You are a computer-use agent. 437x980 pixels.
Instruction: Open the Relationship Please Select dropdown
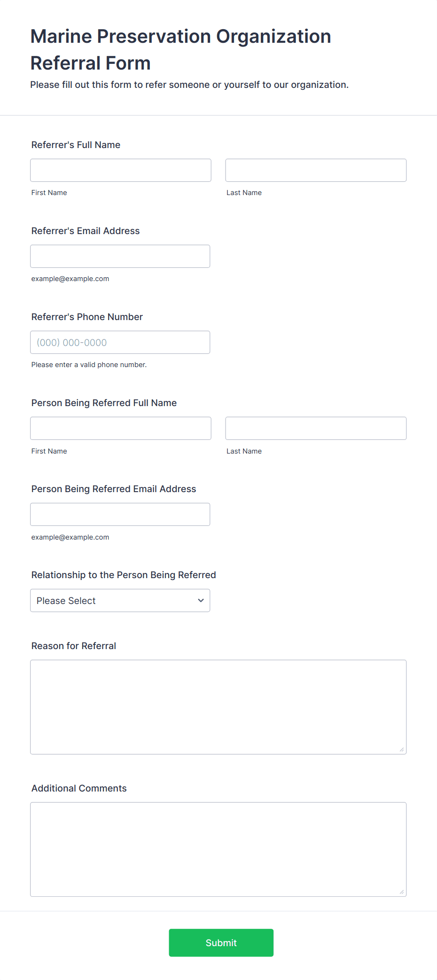[x=120, y=601]
